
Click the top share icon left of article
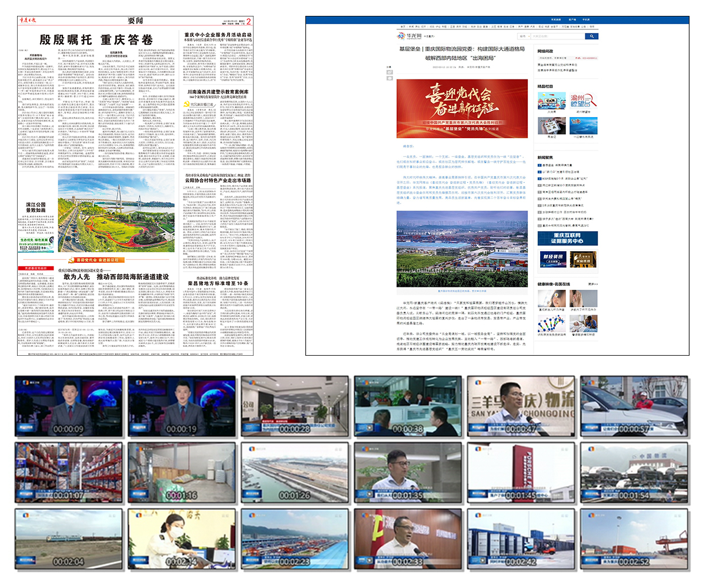tap(389, 72)
